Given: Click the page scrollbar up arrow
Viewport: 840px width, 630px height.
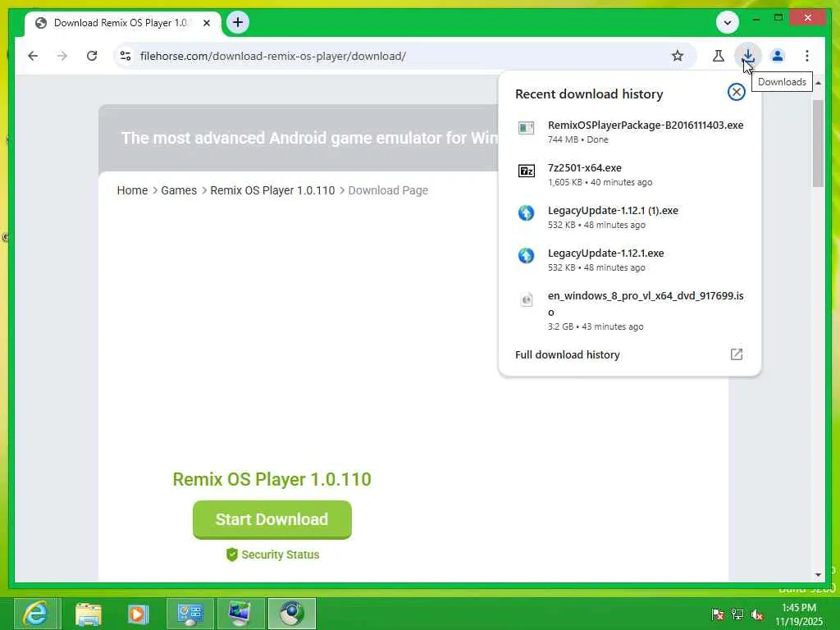Looking at the screenshot, I should pyautogui.click(x=818, y=83).
